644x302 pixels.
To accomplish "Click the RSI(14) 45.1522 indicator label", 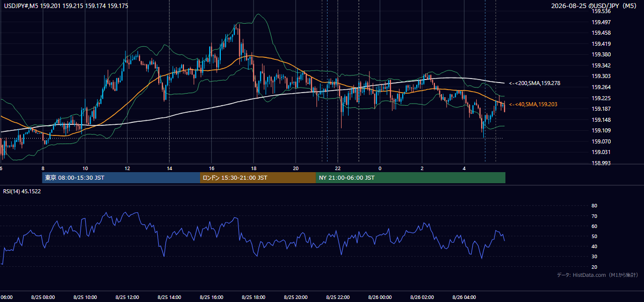I will pyautogui.click(x=22, y=191).
